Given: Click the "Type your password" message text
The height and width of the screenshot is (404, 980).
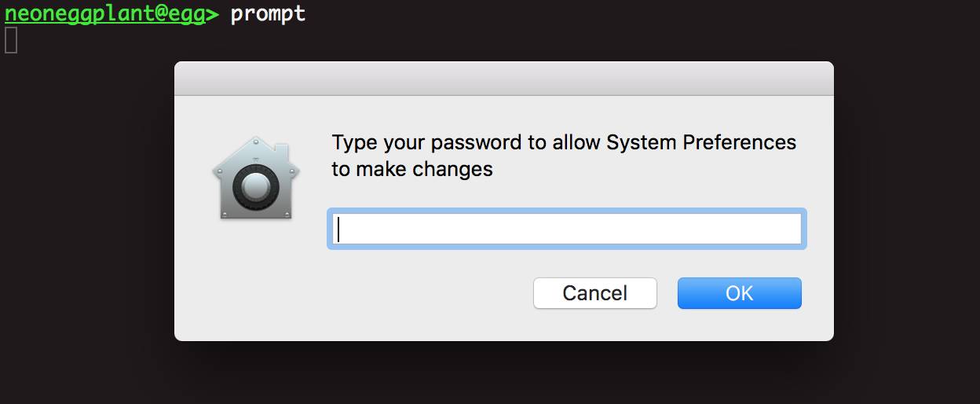Looking at the screenshot, I should tap(563, 143).
